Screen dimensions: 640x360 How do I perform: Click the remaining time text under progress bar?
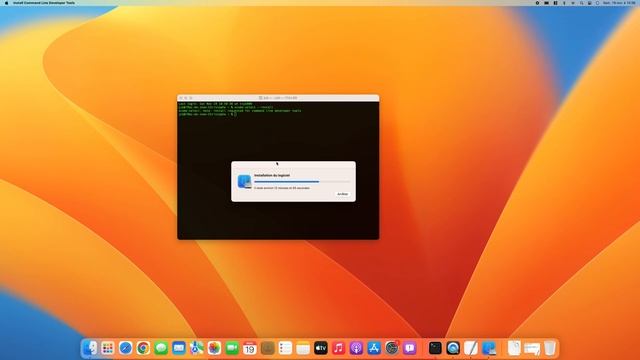click(x=282, y=188)
